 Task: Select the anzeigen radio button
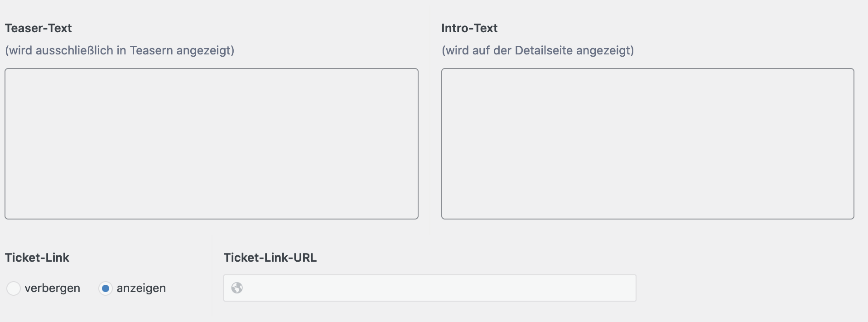(106, 288)
